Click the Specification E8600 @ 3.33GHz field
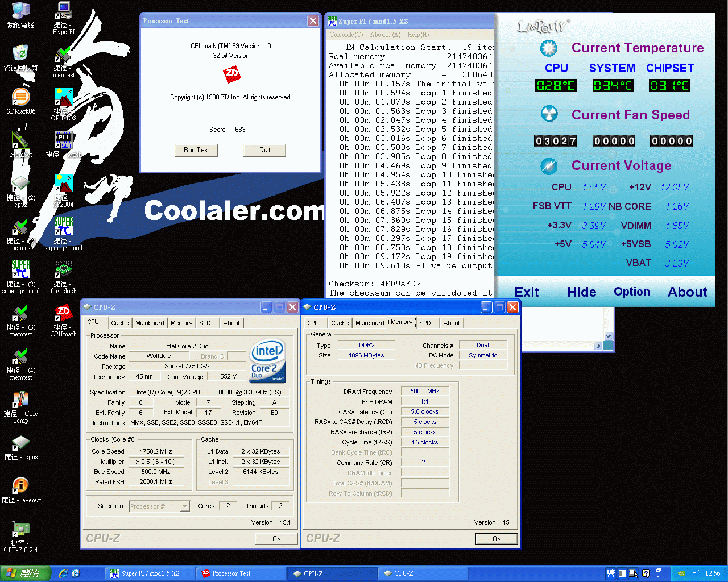Screen dimensions: 728x582 pos(209,392)
